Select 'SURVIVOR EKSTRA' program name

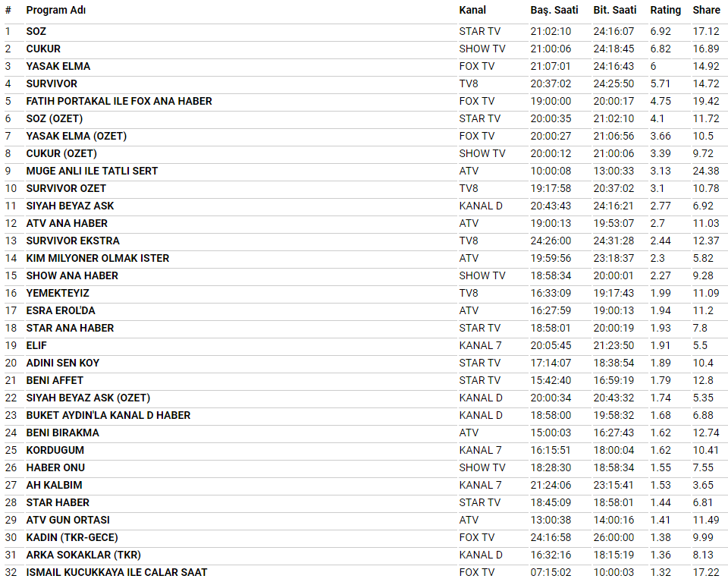click(73, 241)
